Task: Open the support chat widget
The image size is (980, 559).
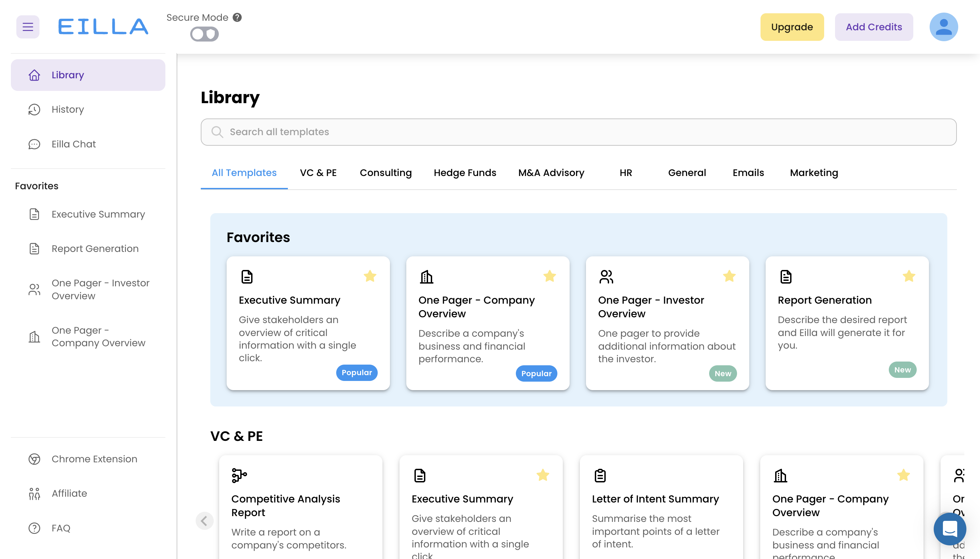Action: coord(949,529)
